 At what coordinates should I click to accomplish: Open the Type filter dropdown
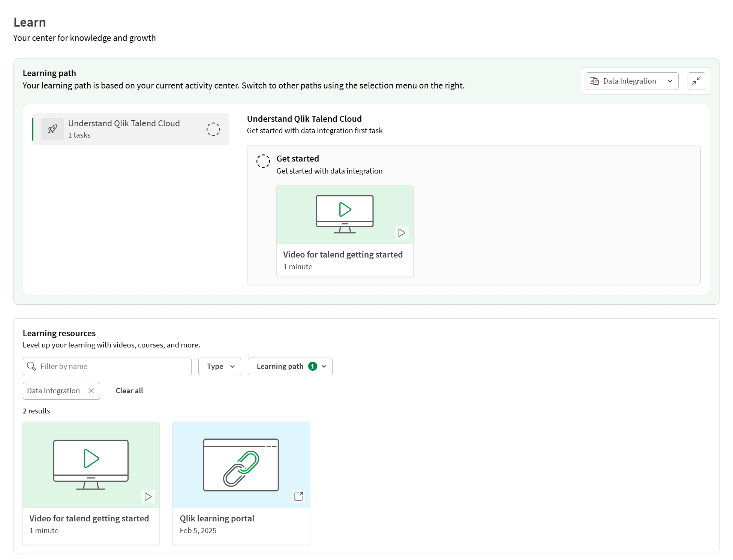coord(219,366)
